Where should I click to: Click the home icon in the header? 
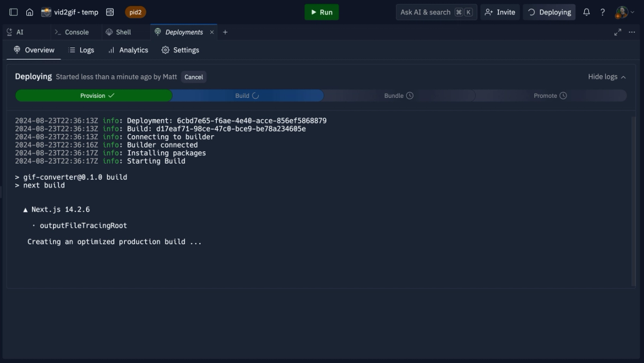29,11
